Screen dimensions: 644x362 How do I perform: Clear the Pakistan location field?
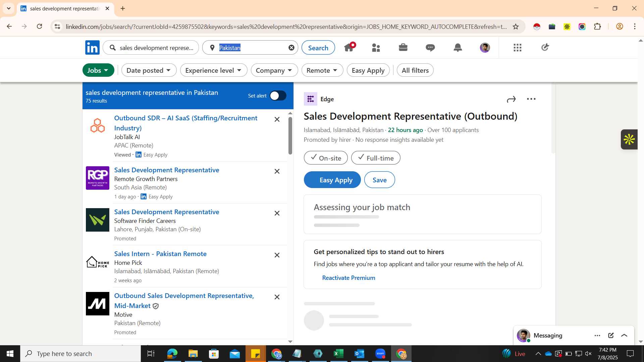291,48
